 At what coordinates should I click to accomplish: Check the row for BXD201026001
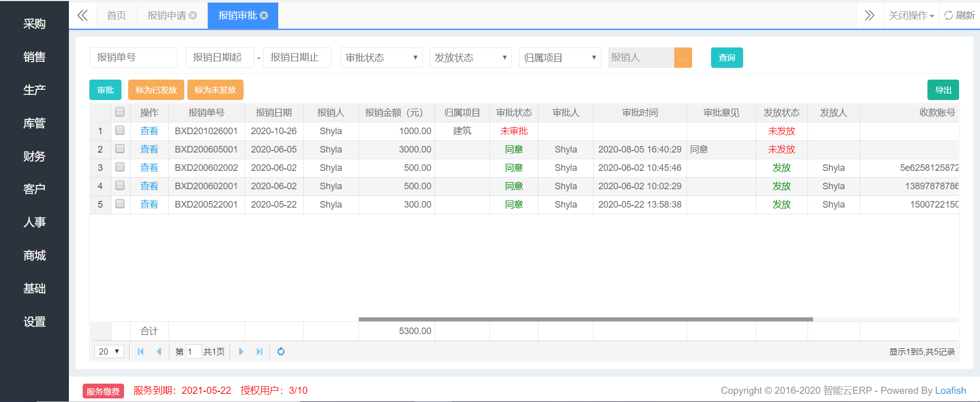(x=120, y=130)
